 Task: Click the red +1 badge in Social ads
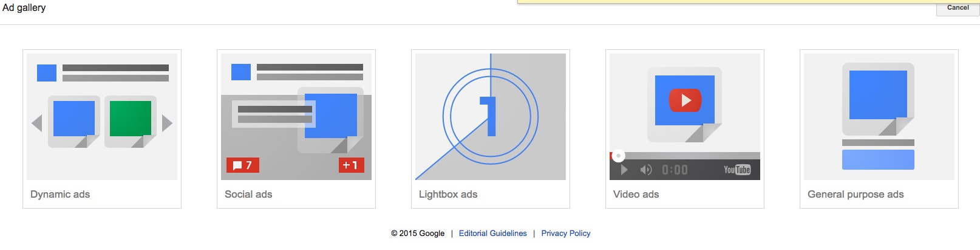click(351, 165)
